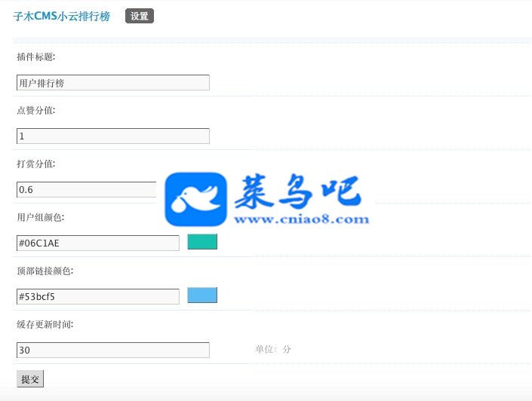Click the 用户组颜色 hex input #06C1AE
The height and width of the screenshot is (401, 532).
pyautogui.click(x=97, y=243)
